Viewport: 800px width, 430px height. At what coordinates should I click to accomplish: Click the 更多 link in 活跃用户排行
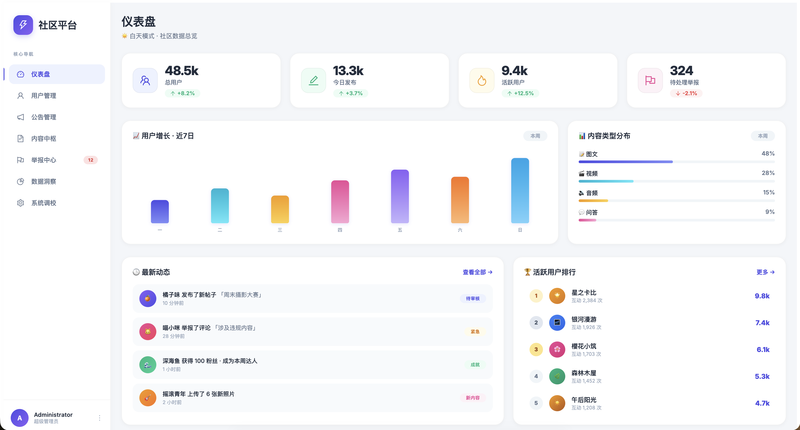click(x=765, y=272)
